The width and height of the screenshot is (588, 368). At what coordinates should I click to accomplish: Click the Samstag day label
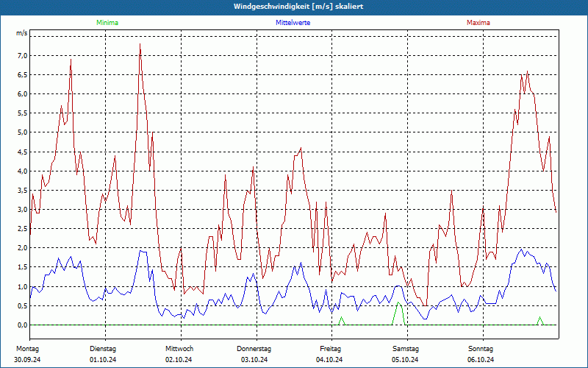[x=406, y=349]
